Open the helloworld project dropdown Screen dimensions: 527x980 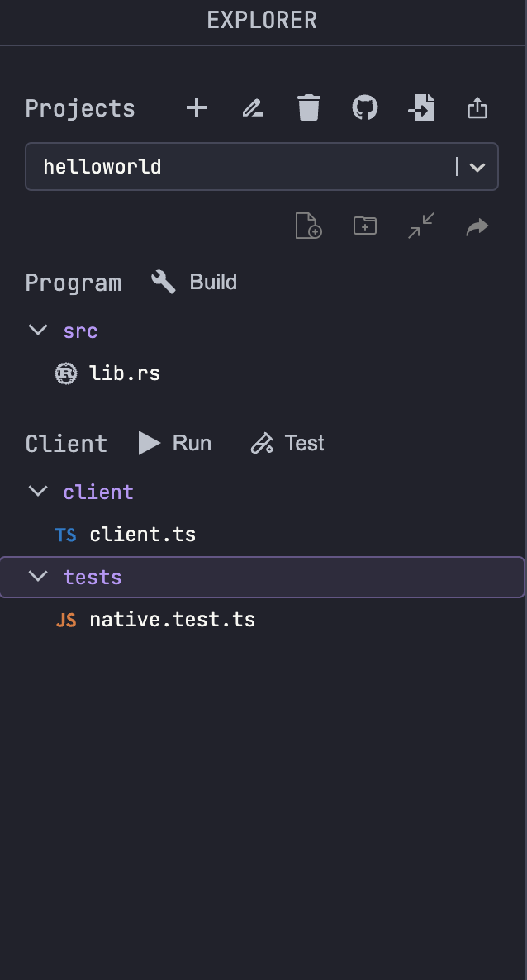[477, 167]
